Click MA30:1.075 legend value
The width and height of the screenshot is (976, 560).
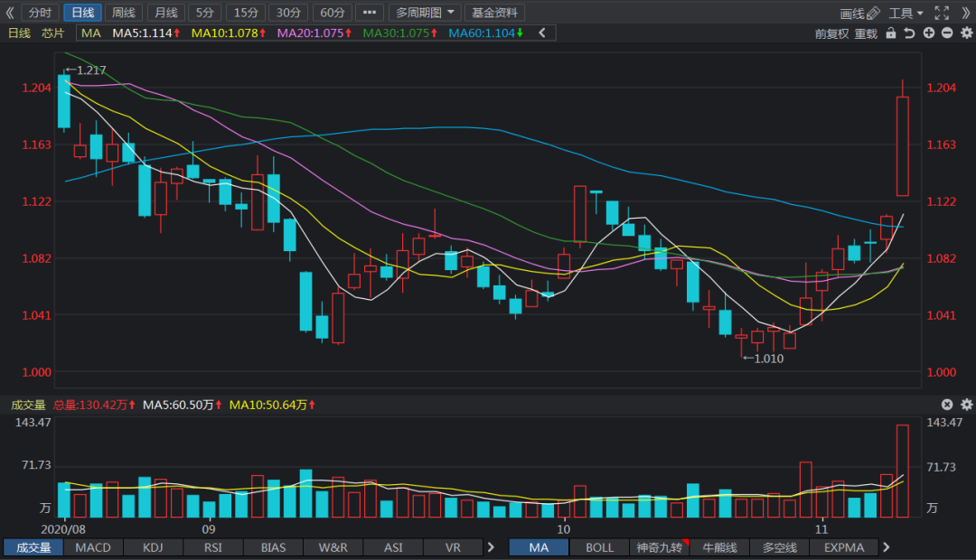pos(400,33)
